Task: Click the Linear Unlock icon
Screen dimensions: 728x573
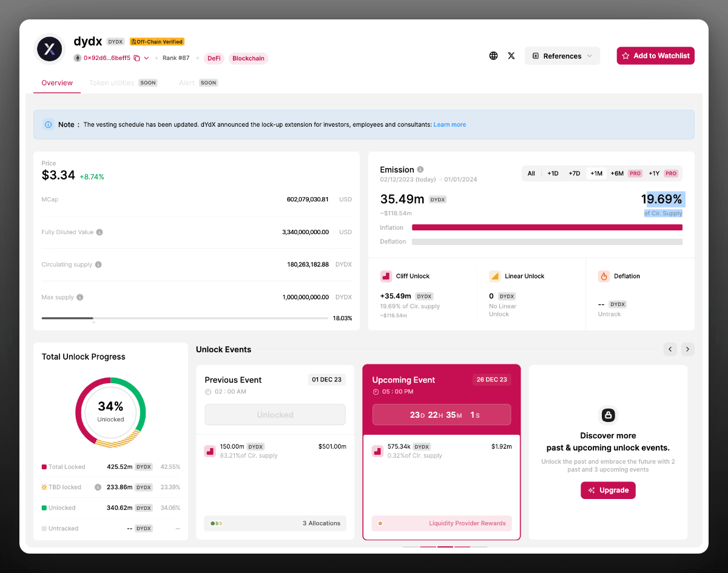Action: (495, 276)
